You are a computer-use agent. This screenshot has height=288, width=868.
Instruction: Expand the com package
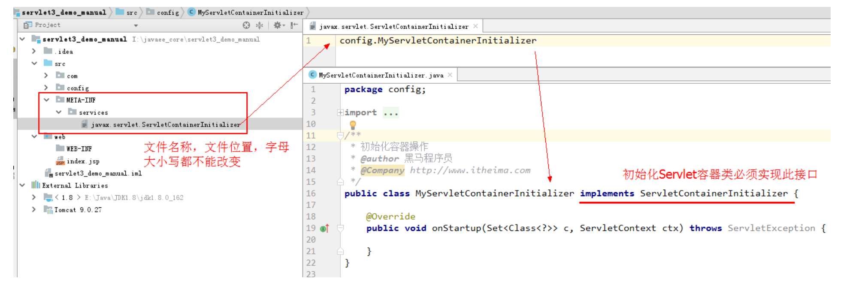coord(46,76)
